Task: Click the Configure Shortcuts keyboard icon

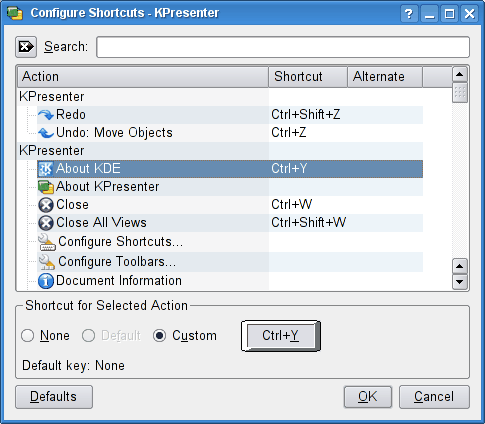Action: 47,242
